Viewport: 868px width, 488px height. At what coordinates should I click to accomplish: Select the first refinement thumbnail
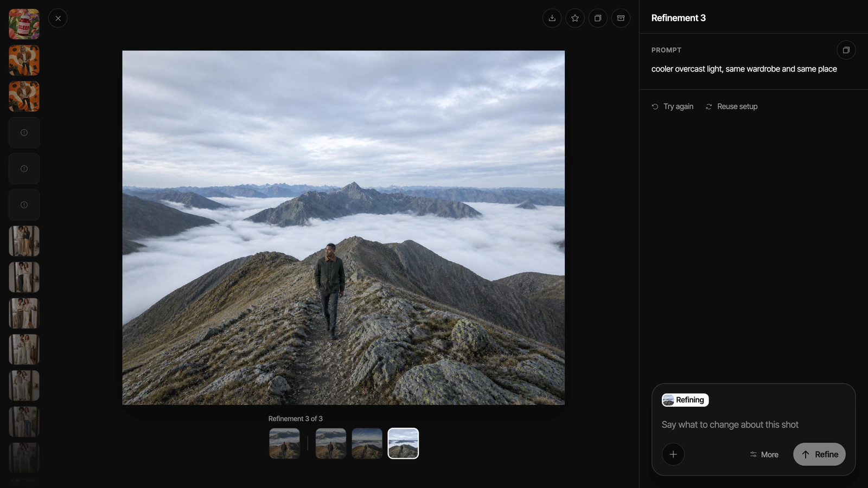click(x=331, y=444)
